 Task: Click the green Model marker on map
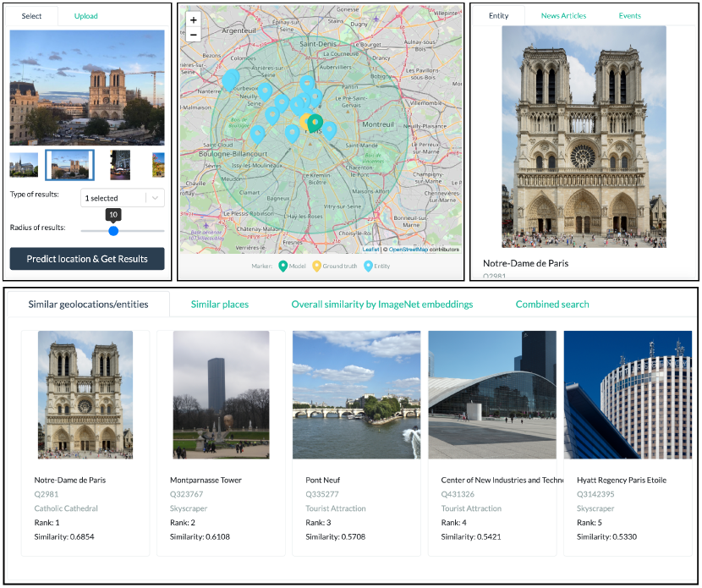315,123
